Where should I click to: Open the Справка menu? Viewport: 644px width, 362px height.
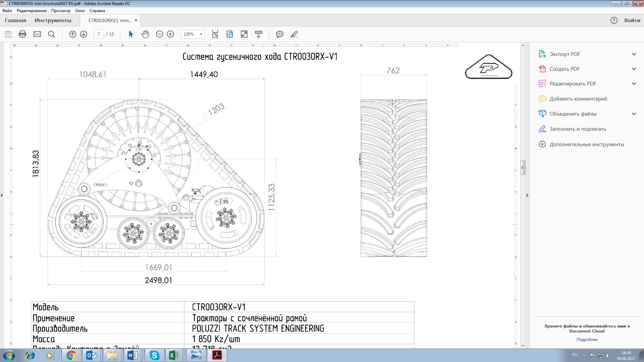(x=97, y=11)
